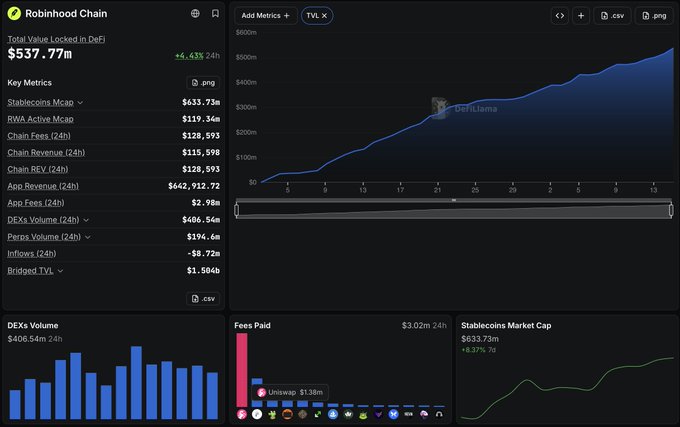Image resolution: width=680 pixels, height=427 pixels.
Task: Click the green stablecoins market cap line
Action: pyautogui.click(x=566, y=388)
